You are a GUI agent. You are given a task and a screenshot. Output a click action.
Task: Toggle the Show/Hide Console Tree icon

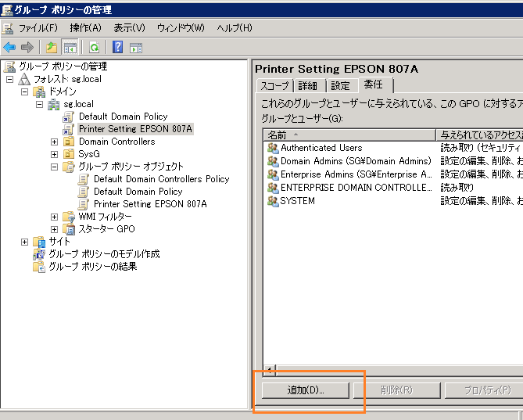point(70,48)
